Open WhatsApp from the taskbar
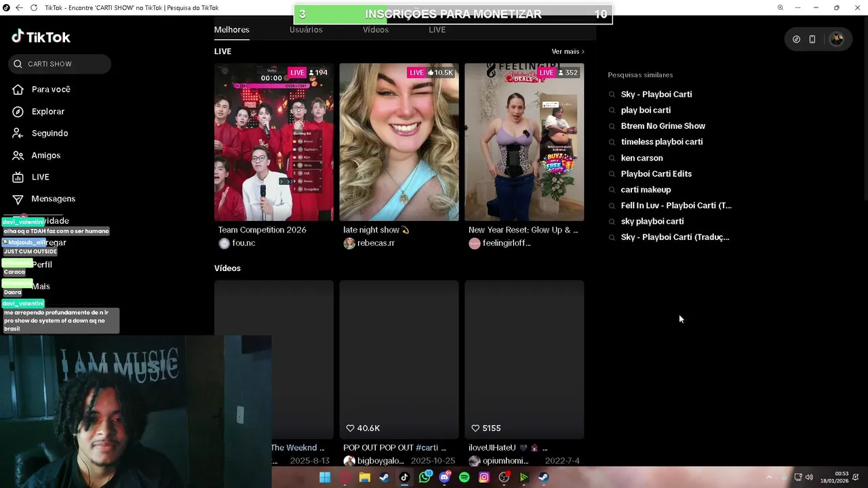The height and width of the screenshot is (488, 868). pos(425,477)
